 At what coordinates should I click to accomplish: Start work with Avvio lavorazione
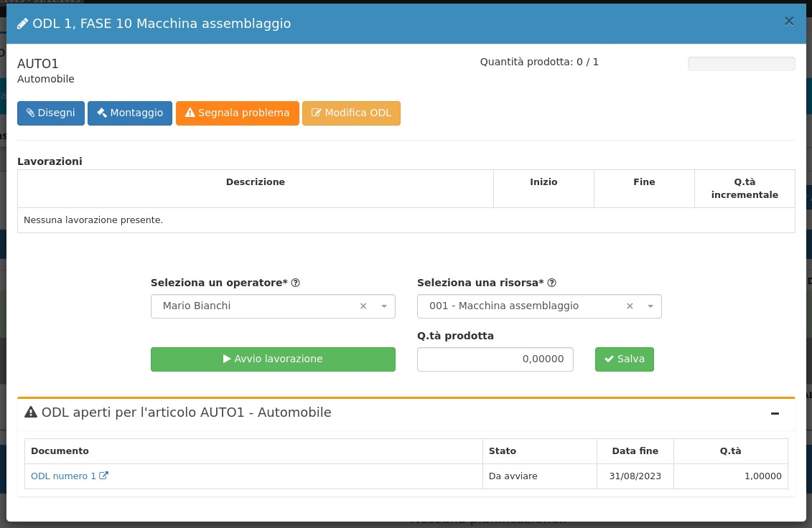click(x=273, y=359)
